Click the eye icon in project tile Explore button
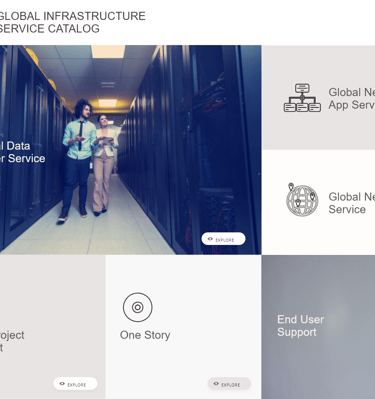 [x=62, y=384]
